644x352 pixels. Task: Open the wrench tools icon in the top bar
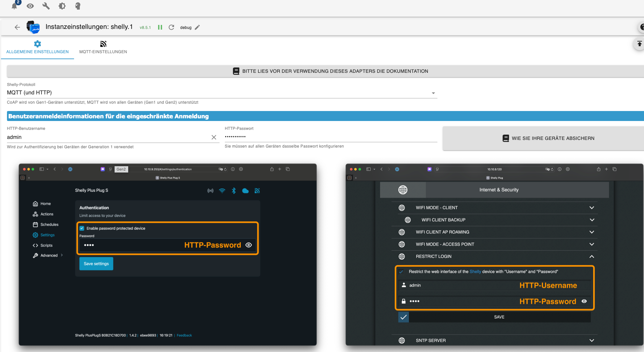coord(46,6)
